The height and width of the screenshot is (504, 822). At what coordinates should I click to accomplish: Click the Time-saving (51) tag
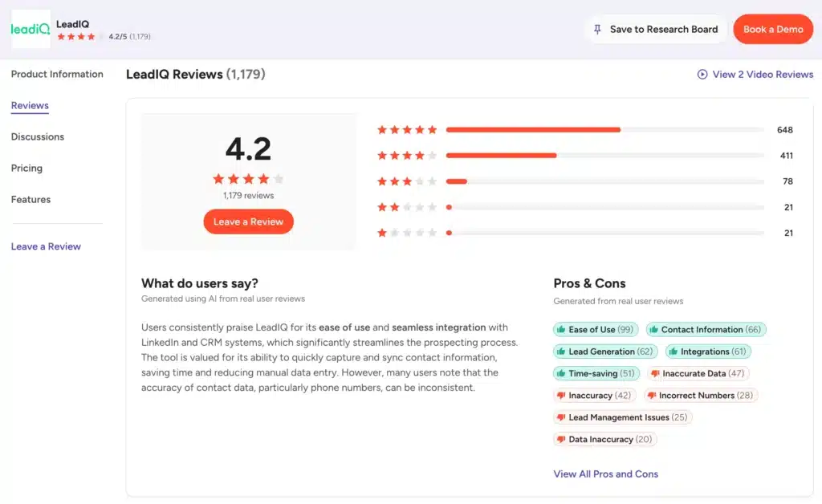[x=596, y=373]
